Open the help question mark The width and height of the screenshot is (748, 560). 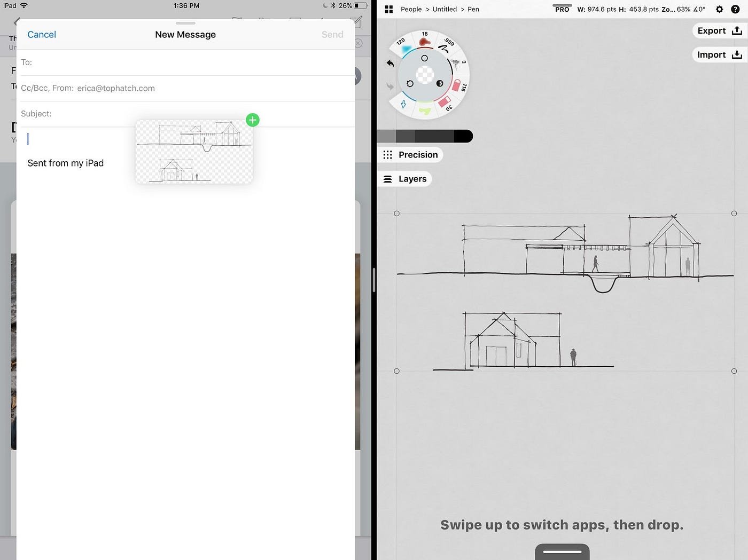(735, 9)
